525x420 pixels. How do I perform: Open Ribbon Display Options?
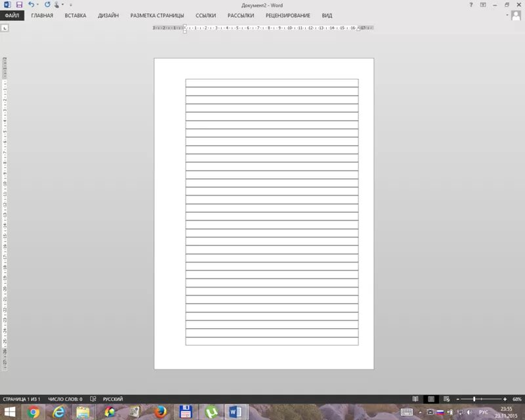click(483, 5)
